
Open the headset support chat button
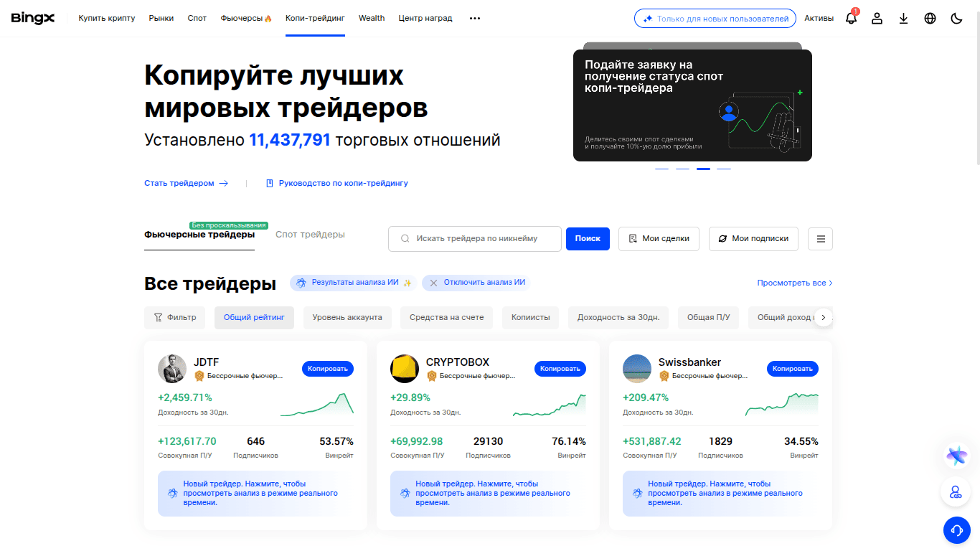coord(956,530)
